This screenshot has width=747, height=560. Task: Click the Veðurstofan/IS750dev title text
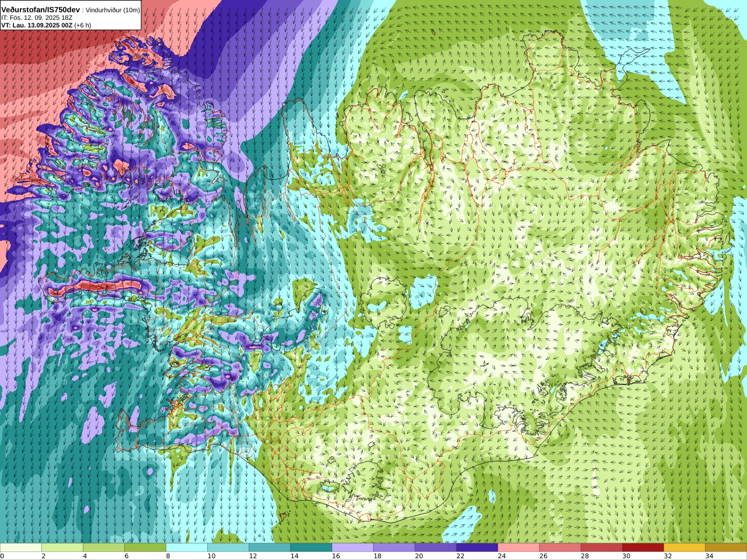[x=41, y=10]
